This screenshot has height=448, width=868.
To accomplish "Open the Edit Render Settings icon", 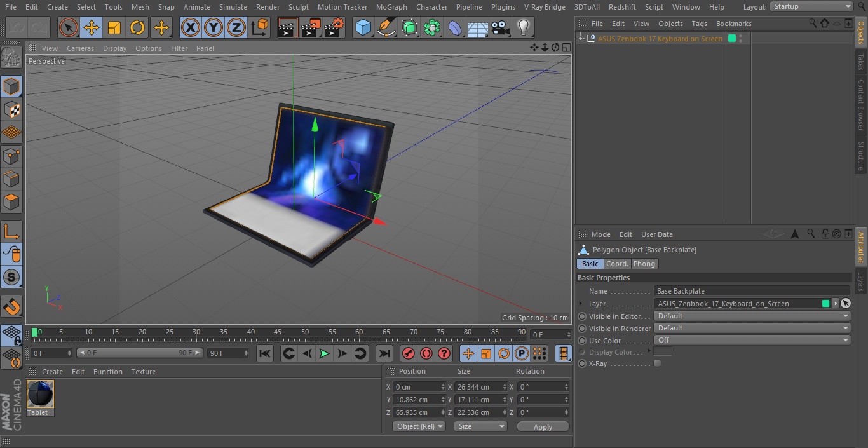I will pyautogui.click(x=334, y=27).
